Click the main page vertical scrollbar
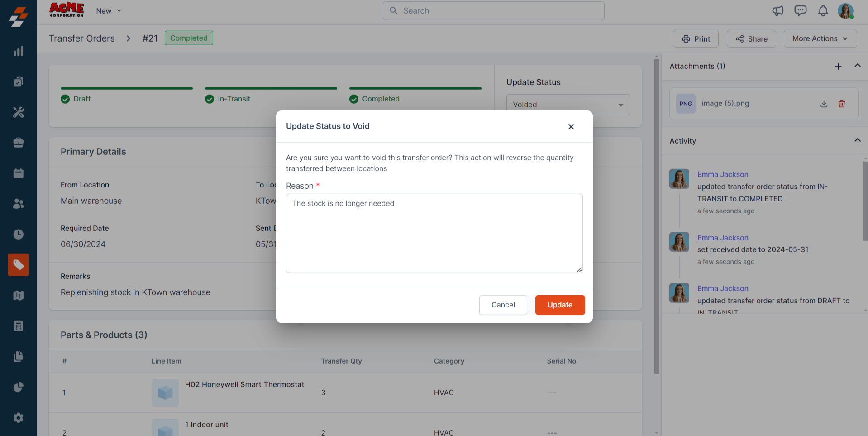Image resolution: width=868 pixels, height=436 pixels. tap(657, 216)
